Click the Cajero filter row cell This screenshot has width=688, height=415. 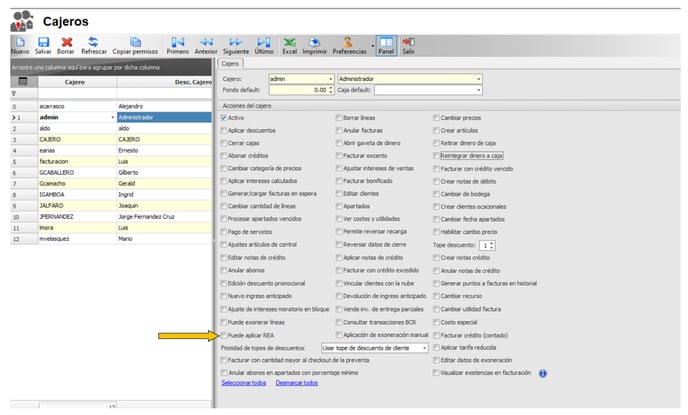77,93
